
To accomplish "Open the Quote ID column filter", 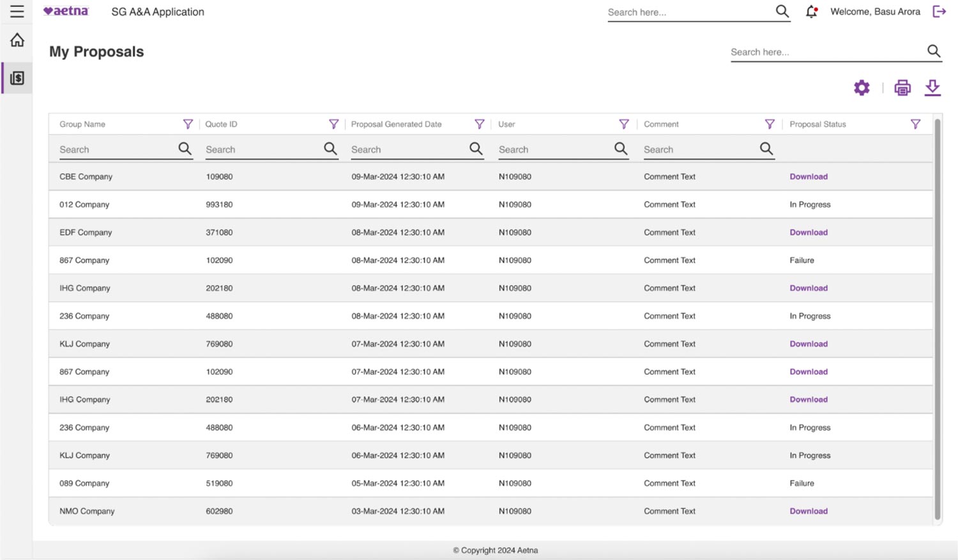I will coord(333,124).
